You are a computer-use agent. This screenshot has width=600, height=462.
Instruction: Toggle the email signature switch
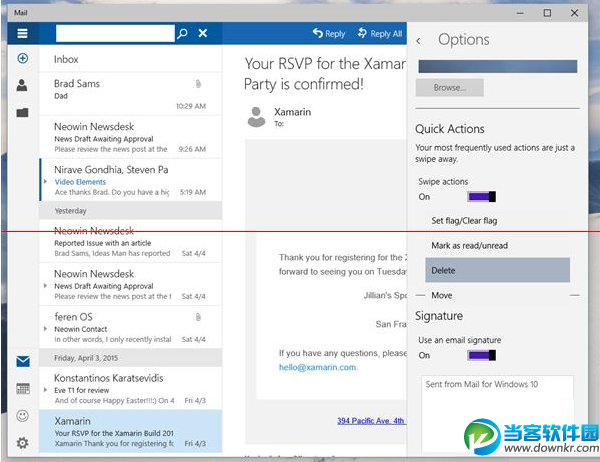[x=481, y=355]
